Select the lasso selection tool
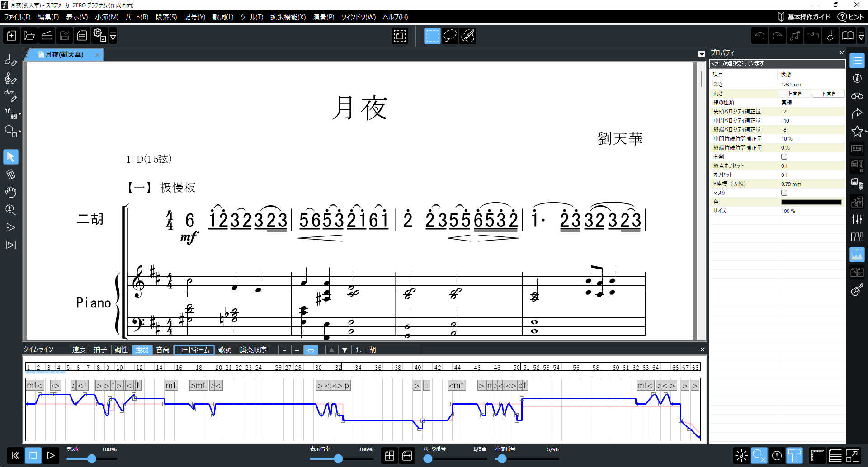868x467 pixels. (x=450, y=36)
